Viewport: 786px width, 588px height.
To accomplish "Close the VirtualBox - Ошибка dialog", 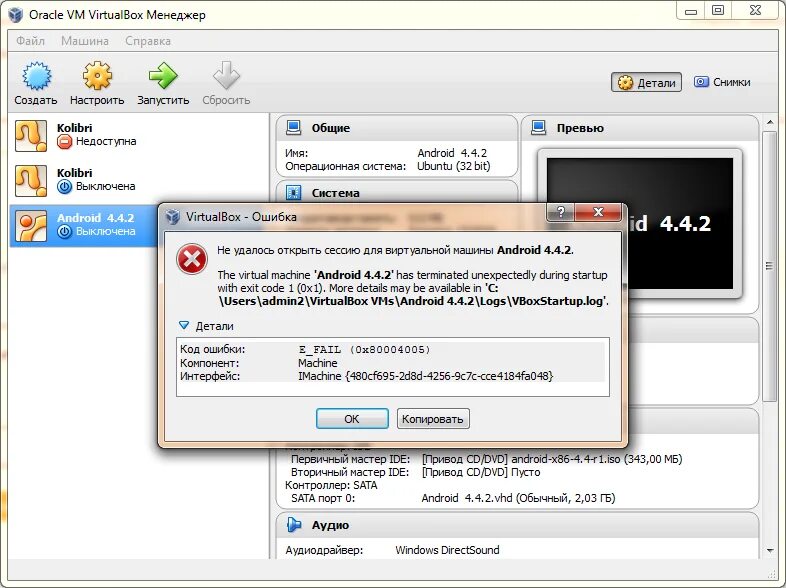I will pos(598,212).
